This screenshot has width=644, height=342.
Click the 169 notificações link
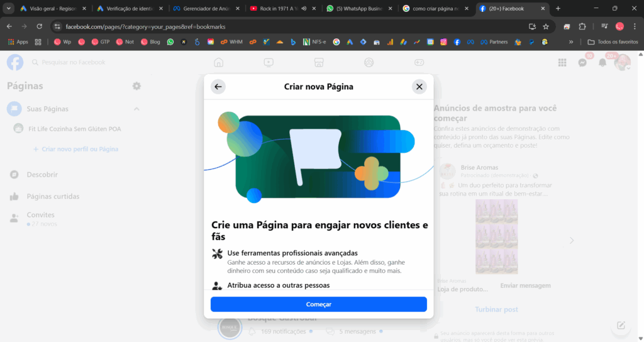click(x=283, y=331)
